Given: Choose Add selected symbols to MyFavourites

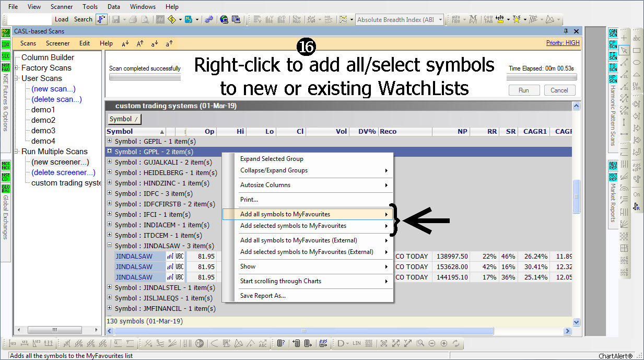Looking at the screenshot, I should (307, 226).
